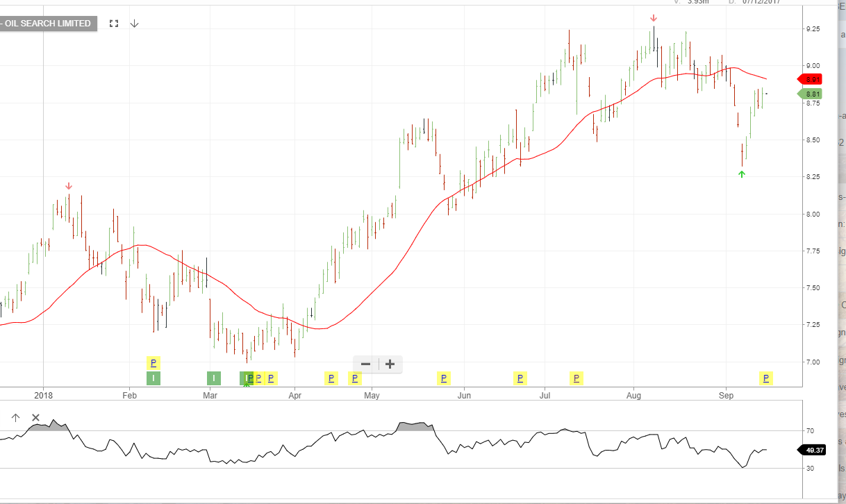Click the May date axis label
The height and width of the screenshot is (504, 846).
pyautogui.click(x=372, y=395)
